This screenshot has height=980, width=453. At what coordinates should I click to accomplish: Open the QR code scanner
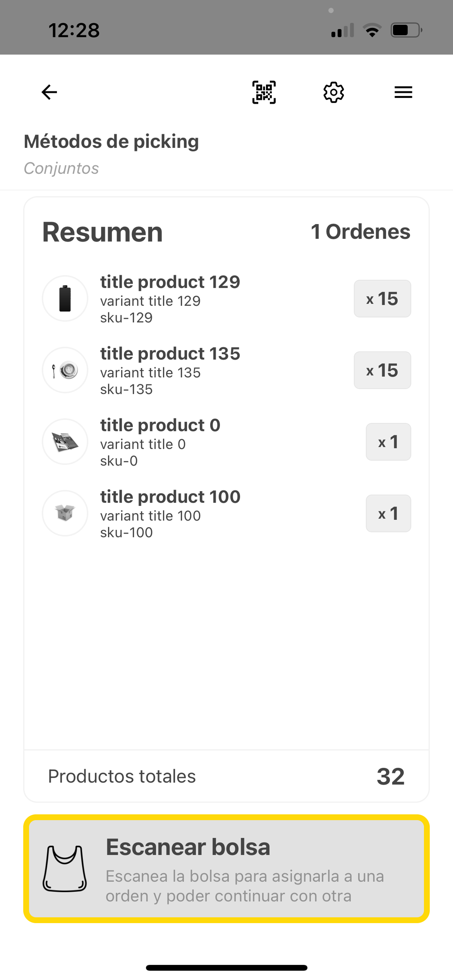[x=264, y=92]
